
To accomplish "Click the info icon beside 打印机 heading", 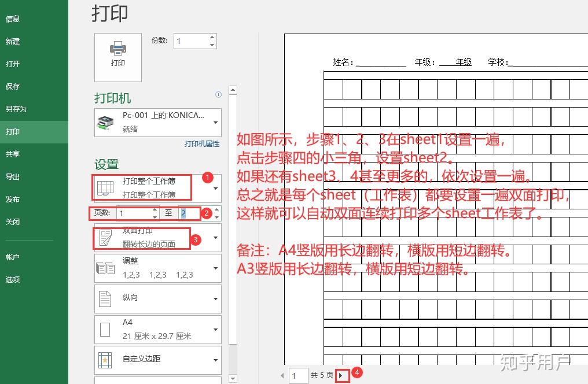I will point(218,95).
